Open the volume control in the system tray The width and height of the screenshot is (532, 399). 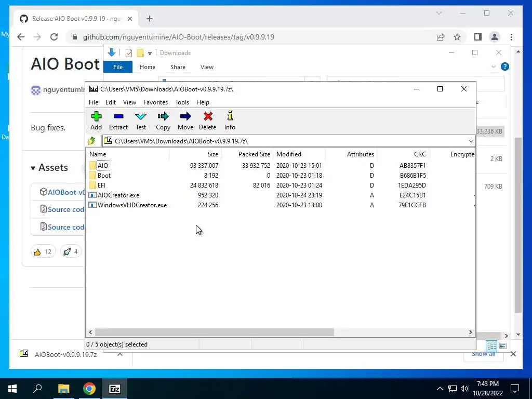(x=464, y=389)
